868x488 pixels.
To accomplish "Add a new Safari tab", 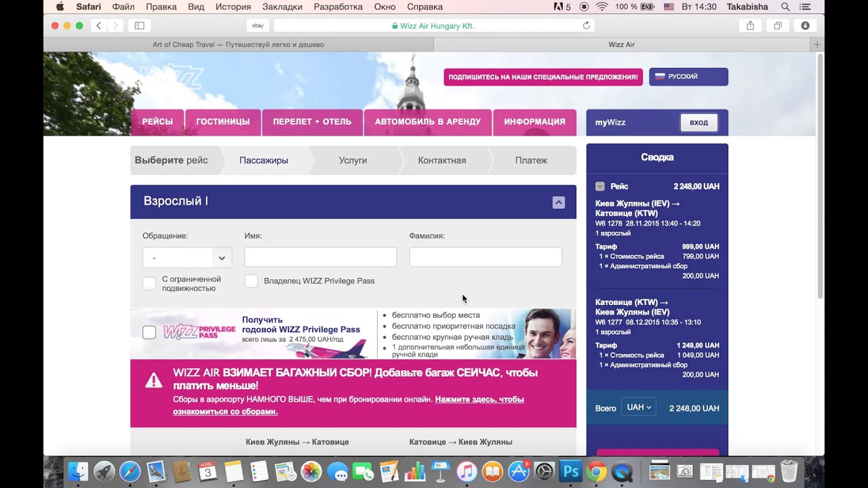I will 817,45.
